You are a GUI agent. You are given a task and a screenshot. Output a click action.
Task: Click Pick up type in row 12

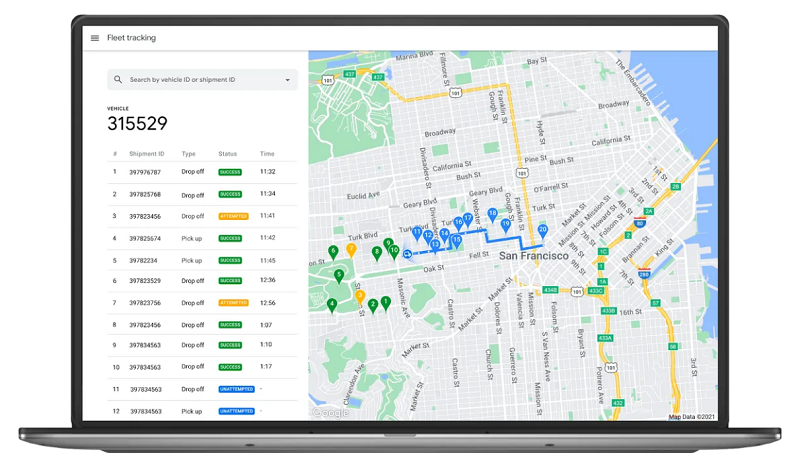point(192,411)
